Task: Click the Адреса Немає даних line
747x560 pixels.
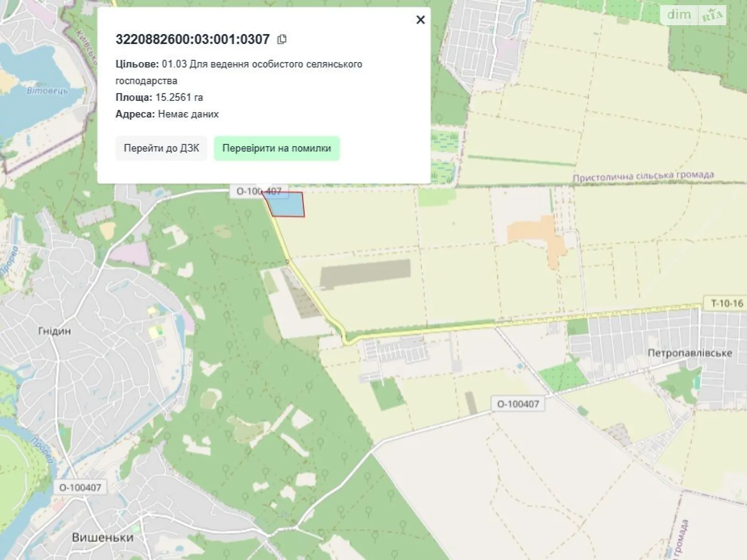Action: pos(167,114)
